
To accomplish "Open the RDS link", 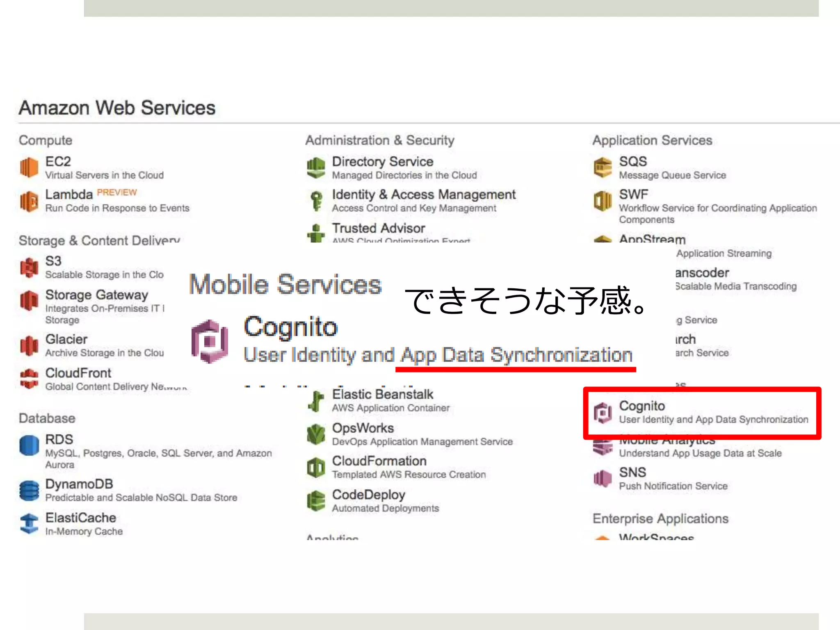I will coord(59,439).
